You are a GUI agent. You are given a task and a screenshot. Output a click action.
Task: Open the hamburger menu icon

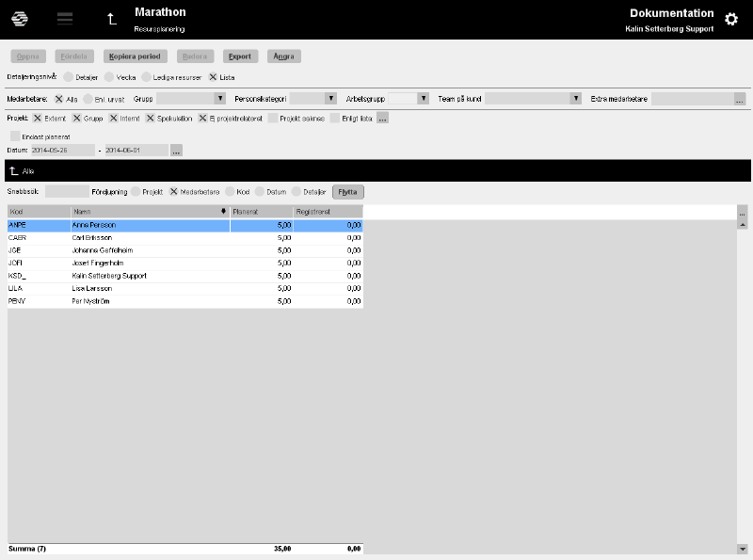65,19
